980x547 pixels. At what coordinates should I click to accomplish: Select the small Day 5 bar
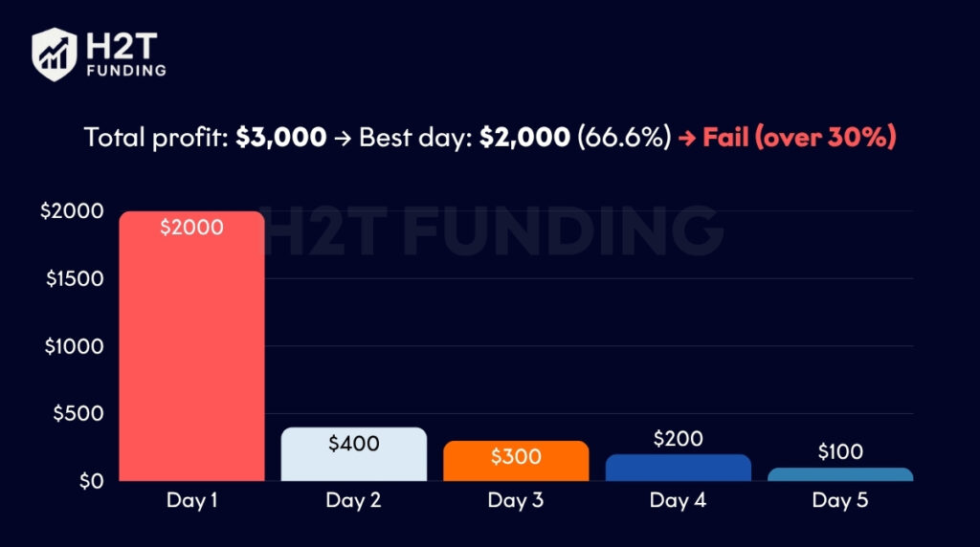click(840, 474)
